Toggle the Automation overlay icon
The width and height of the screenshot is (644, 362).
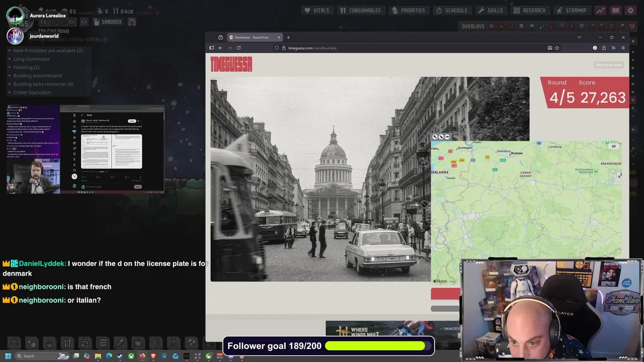click(611, 26)
